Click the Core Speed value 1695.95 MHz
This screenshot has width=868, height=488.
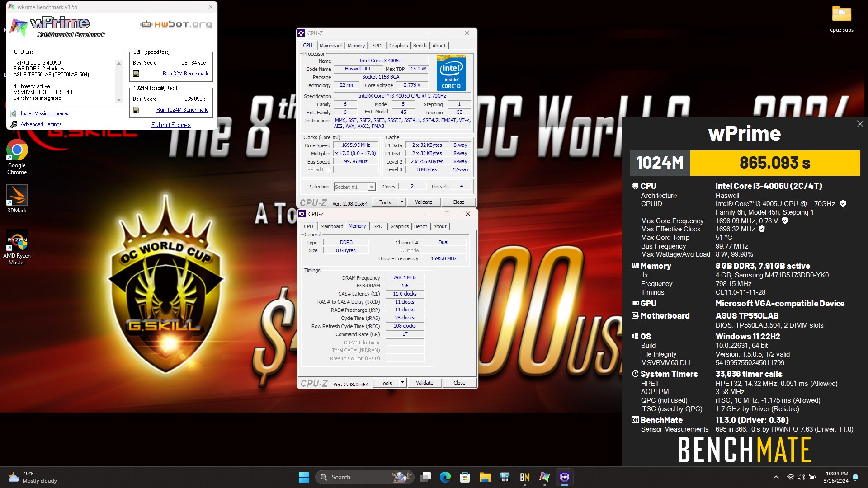click(356, 145)
